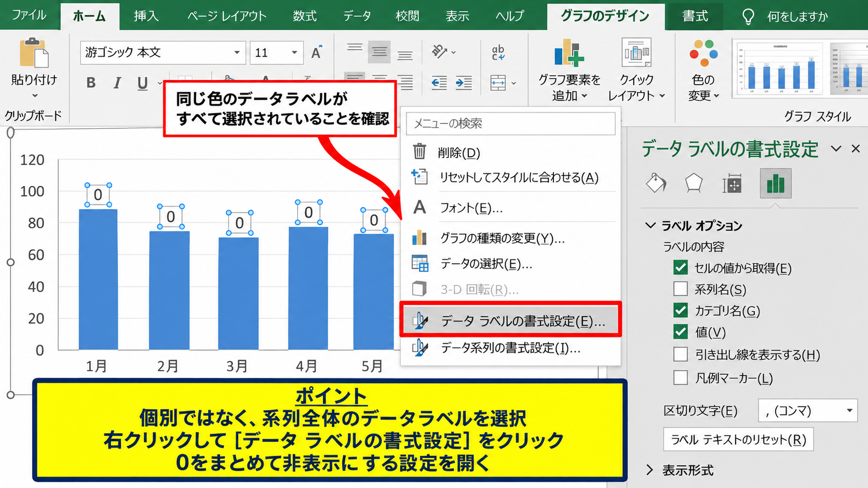
Task: Select middle vertical alignment
Action: (379, 52)
